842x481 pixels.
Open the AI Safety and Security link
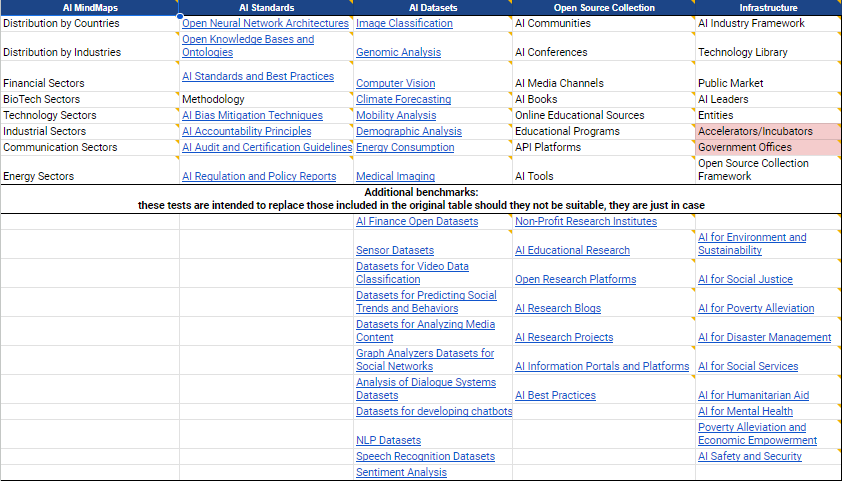pyautogui.click(x=749, y=456)
